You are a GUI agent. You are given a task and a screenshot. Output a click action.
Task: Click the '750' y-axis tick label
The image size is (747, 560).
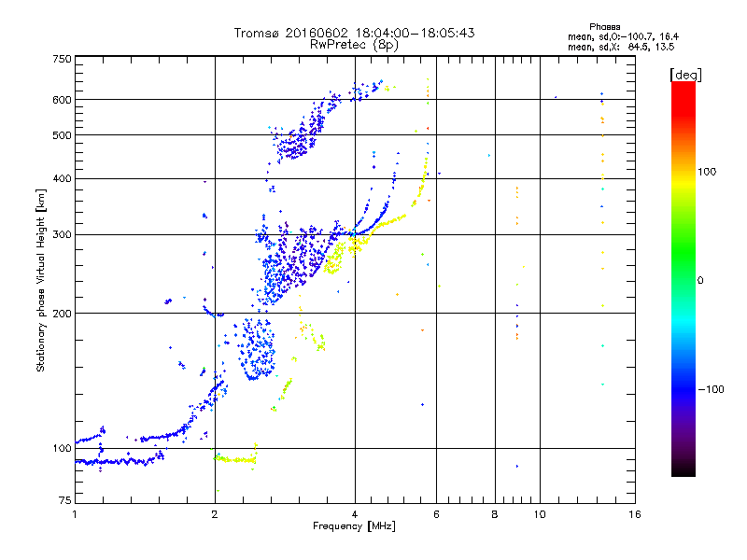pos(62,59)
